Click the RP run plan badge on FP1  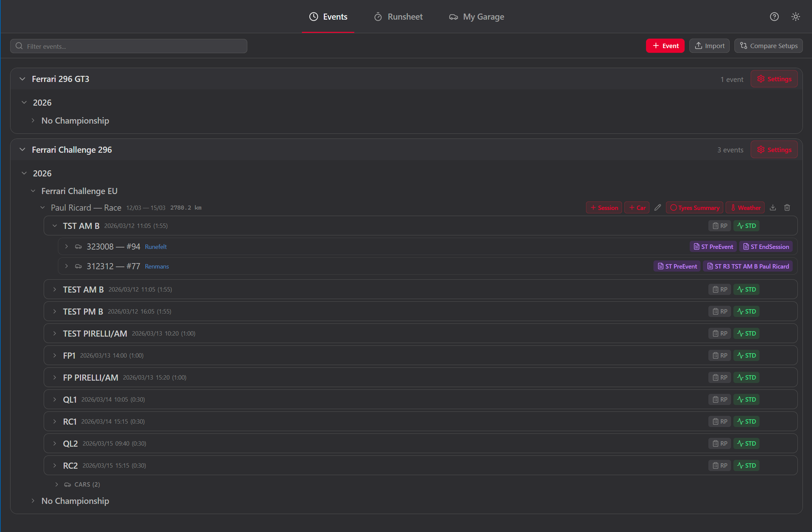(x=719, y=355)
